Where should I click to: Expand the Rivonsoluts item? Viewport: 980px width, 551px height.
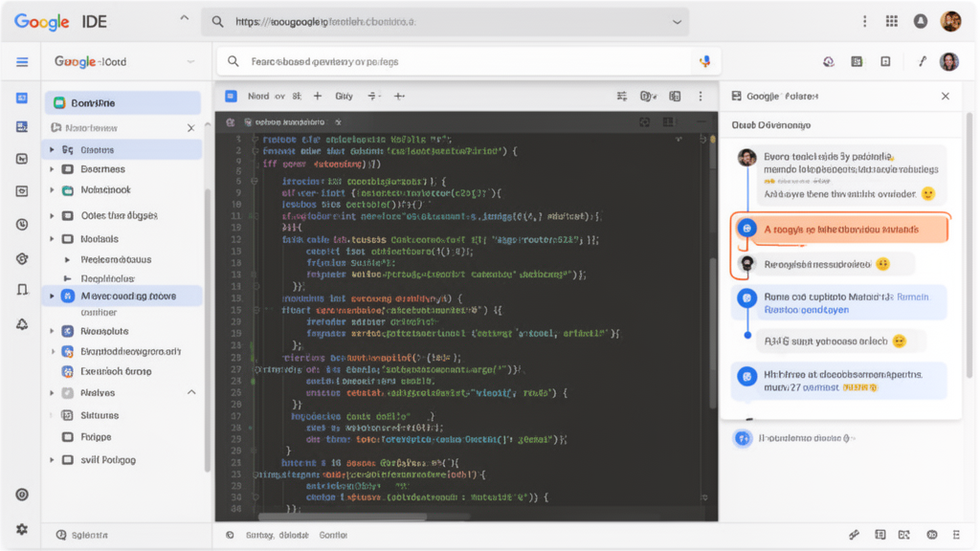pos(52,331)
